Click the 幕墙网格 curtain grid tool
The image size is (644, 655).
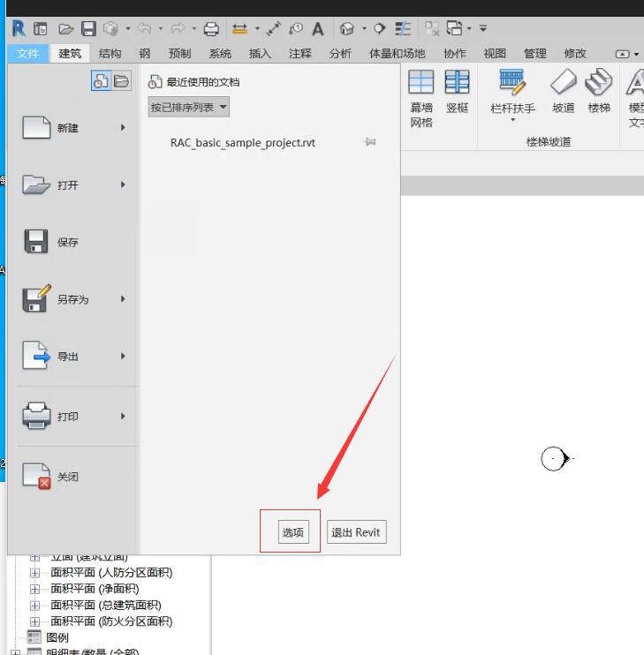pyautogui.click(x=421, y=98)
